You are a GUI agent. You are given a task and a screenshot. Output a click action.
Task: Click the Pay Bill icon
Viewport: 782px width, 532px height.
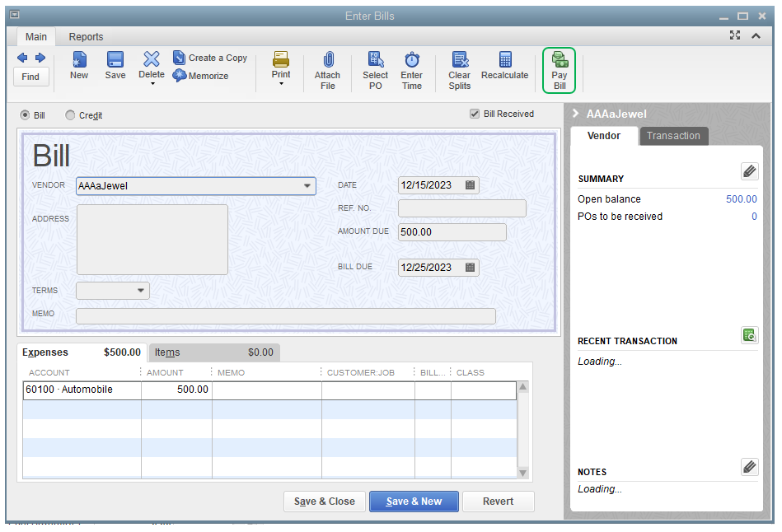pos(560,59)
